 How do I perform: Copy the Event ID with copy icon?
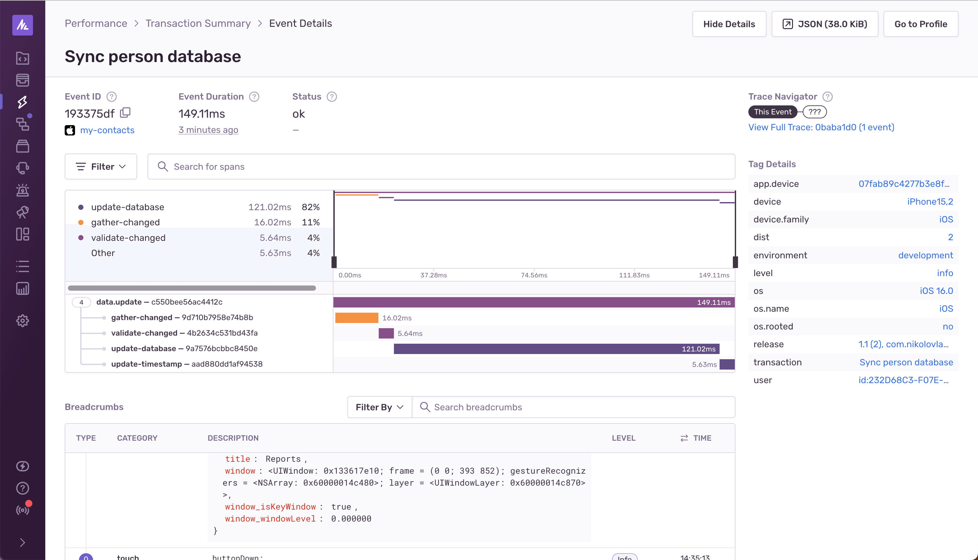click(125, 113)
